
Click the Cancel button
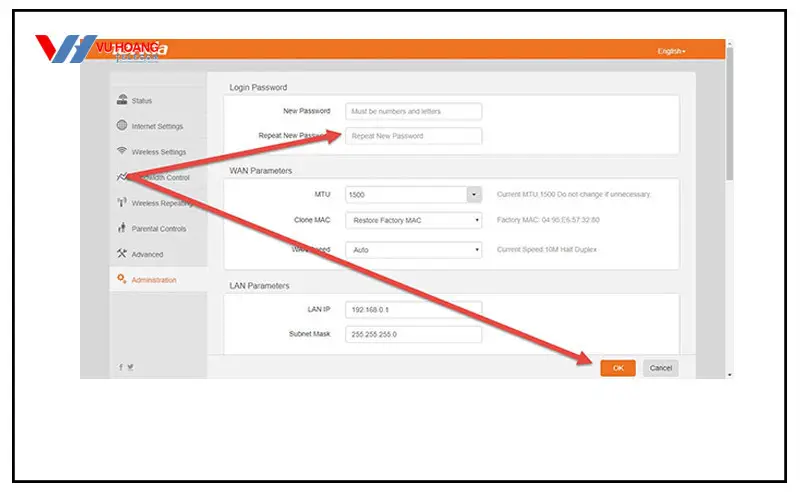point(661,368)
